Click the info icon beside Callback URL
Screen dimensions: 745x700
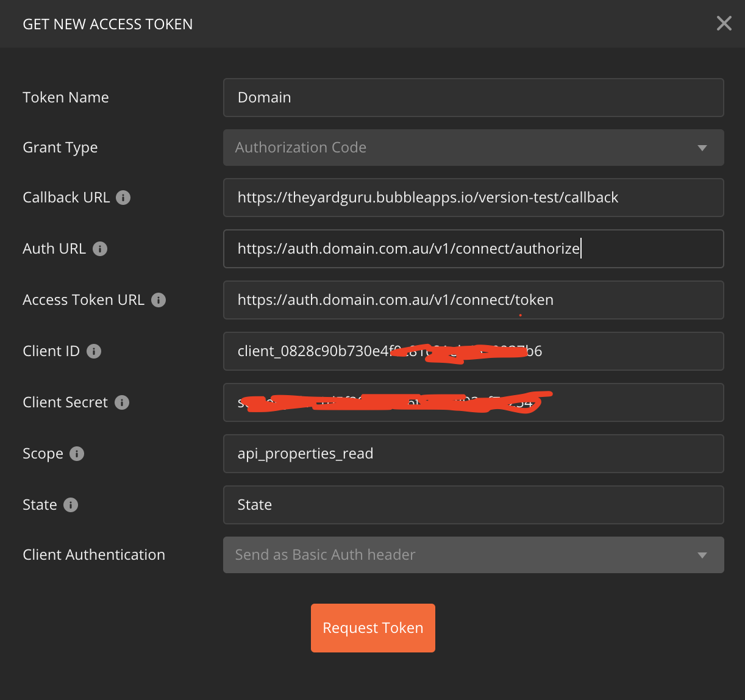click(x=123, y=198)
